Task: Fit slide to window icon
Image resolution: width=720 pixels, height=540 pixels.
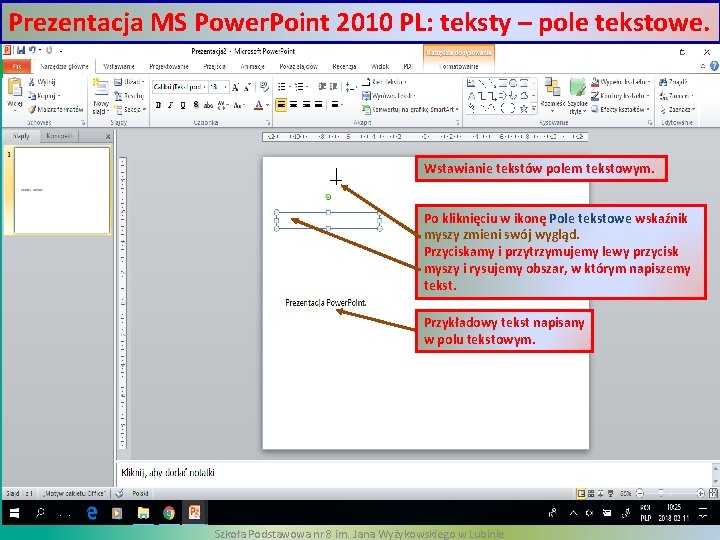Action: pos(713,494)
